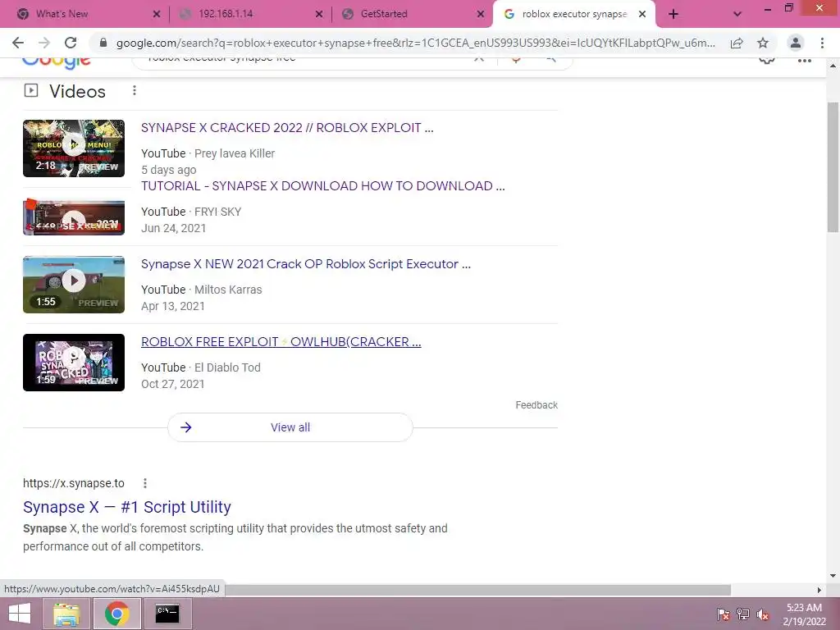The image size is (840, 630).
Task: Close the roblox executor synapse tab
Action: point(642,14)
